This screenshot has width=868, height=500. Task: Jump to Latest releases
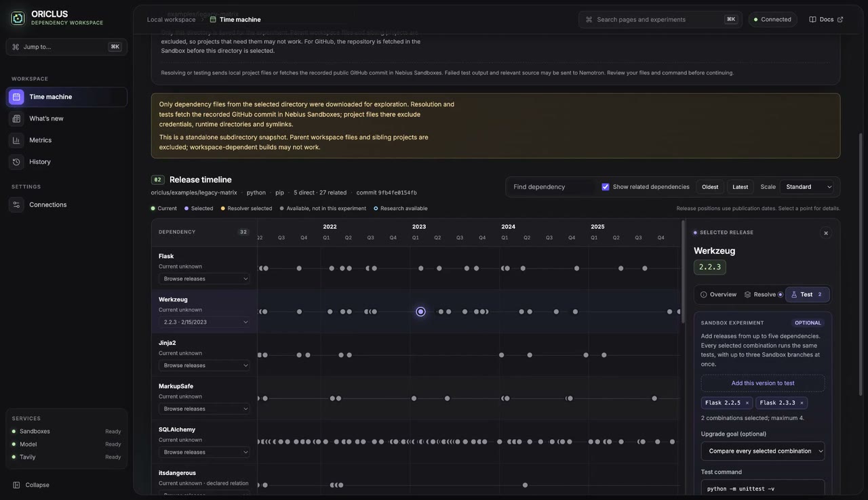pos(741,187)
